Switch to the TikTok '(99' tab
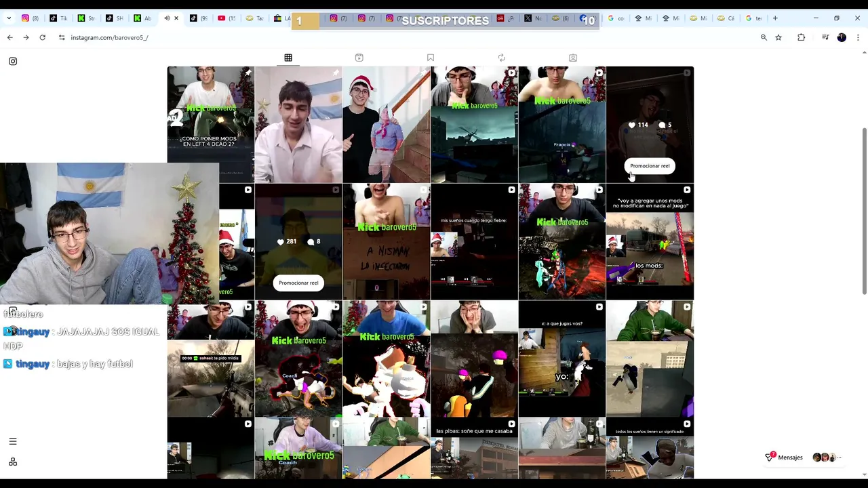868x488 pixels. (x=198, y=18)
